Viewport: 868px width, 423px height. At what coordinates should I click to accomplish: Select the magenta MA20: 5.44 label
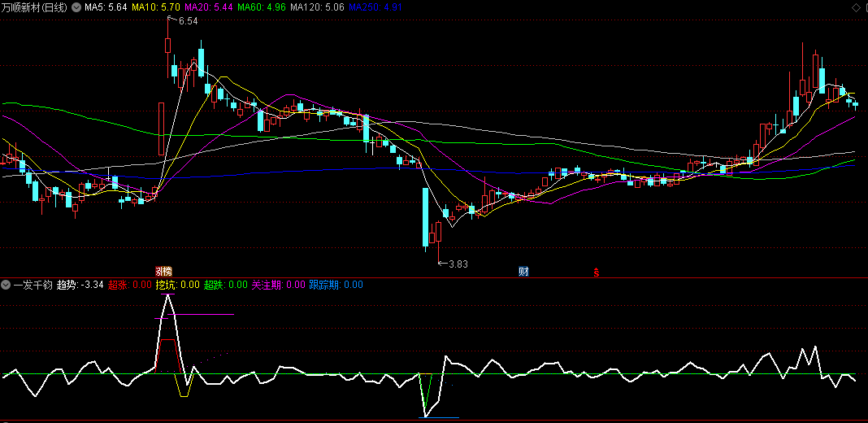(208, 8)
